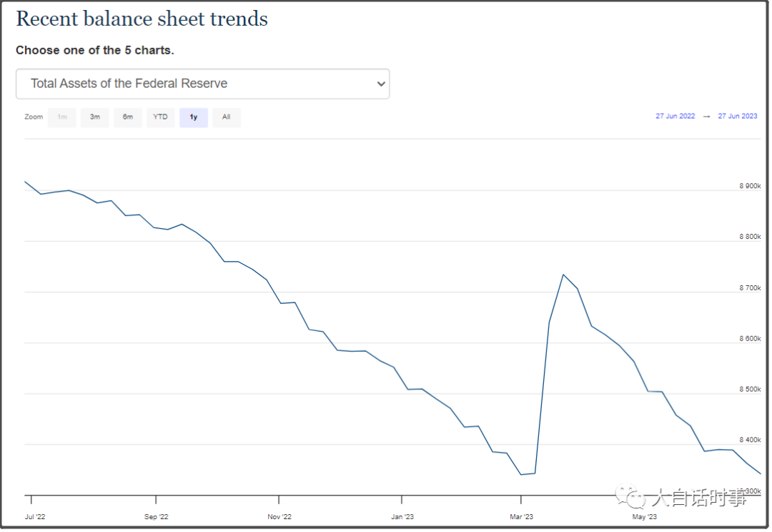Click the Jul '22 axis label
Image resolution: width=772 pixels, height=532 pixels.
(35, 517)
